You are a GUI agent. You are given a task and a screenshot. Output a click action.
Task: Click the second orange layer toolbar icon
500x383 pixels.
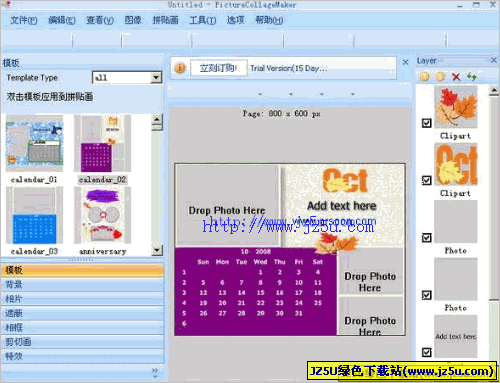tap(440, 77)
